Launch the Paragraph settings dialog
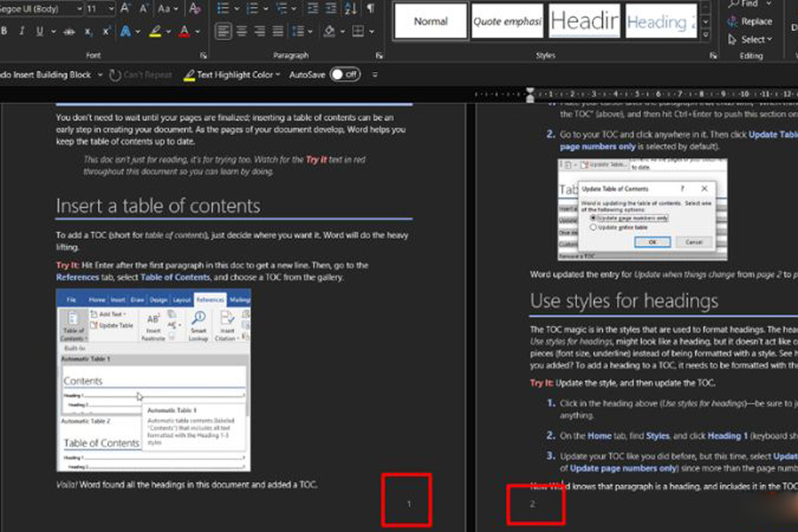 (x=379, y=56)
